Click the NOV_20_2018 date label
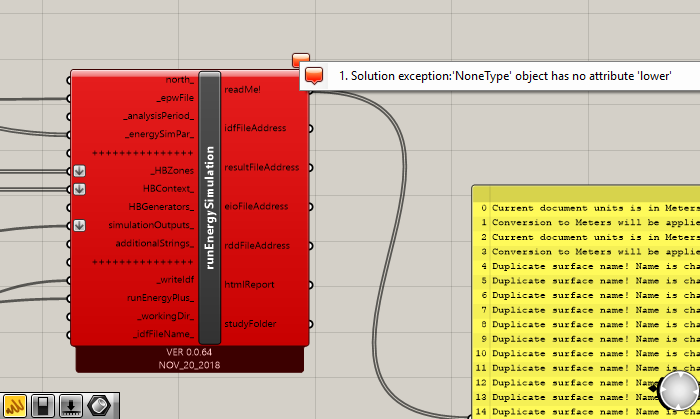 (x=189, y=365)
